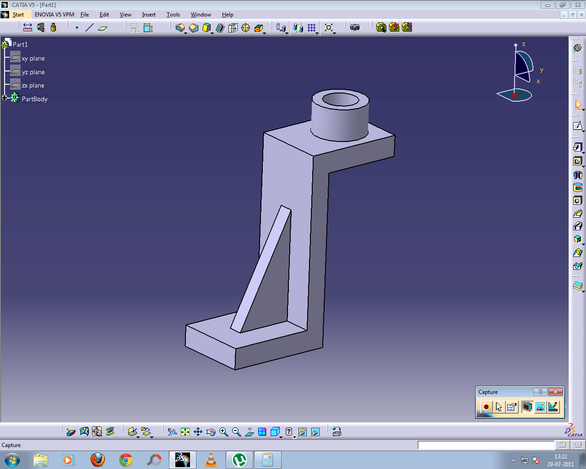Toggle Screen mode in Capture toolbar
Viewport: 586px width, 469px height.
pos(527,407)
